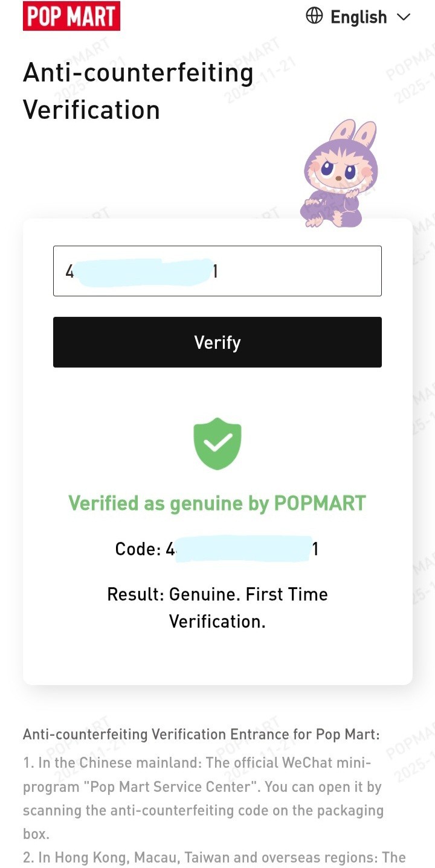Tap the green shield checkmark icon

coord(217,444)
